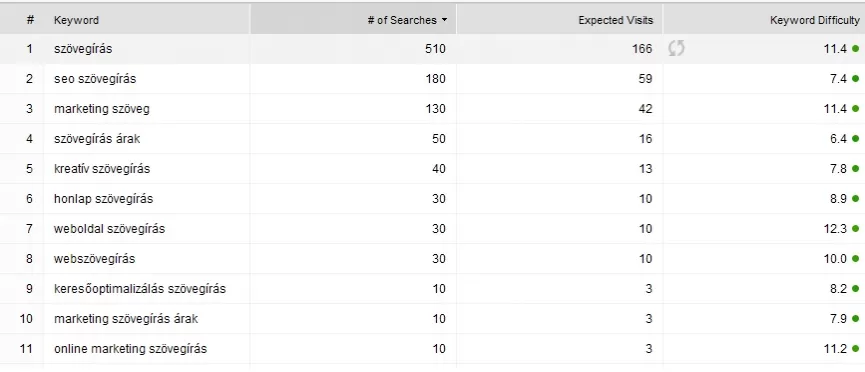Click the refresh icon in the szövegírás row
Viewport: 865px width, 372px height.
(676, 49)
